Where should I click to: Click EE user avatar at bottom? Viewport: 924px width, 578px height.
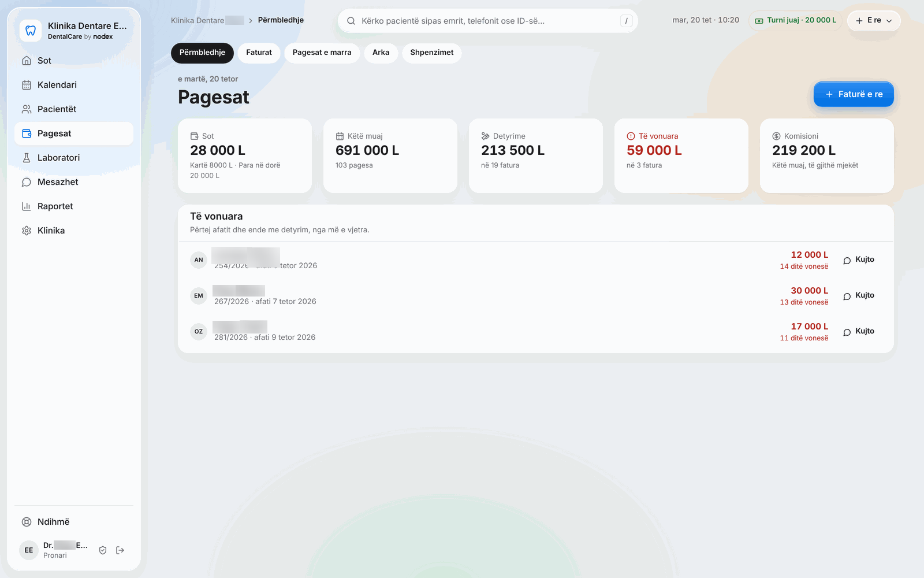[x=29, y=550]
